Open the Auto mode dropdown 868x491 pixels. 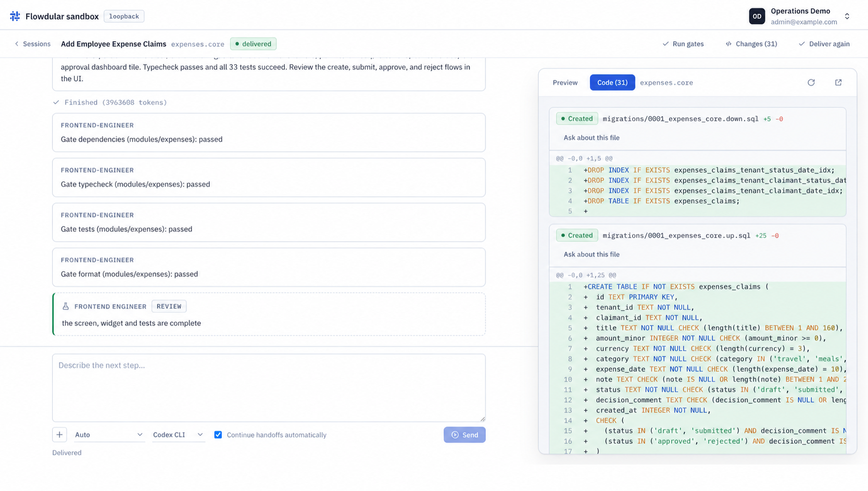pos(109,435)
